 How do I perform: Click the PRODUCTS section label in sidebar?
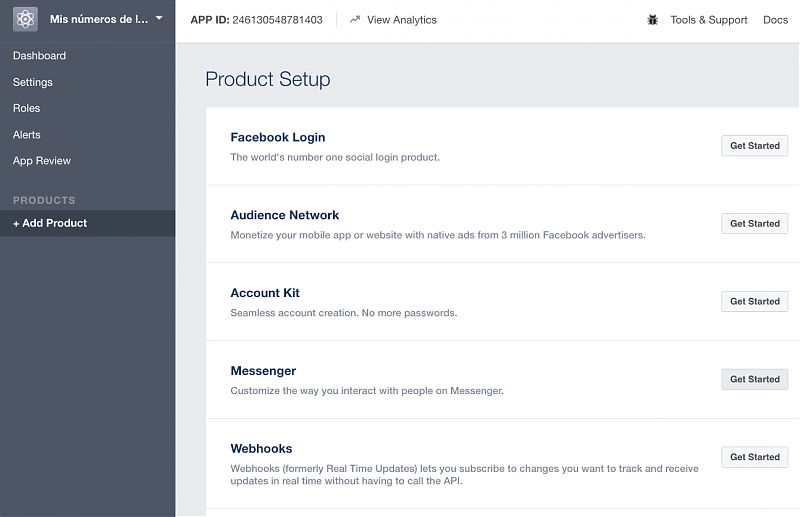coord(44,200)
